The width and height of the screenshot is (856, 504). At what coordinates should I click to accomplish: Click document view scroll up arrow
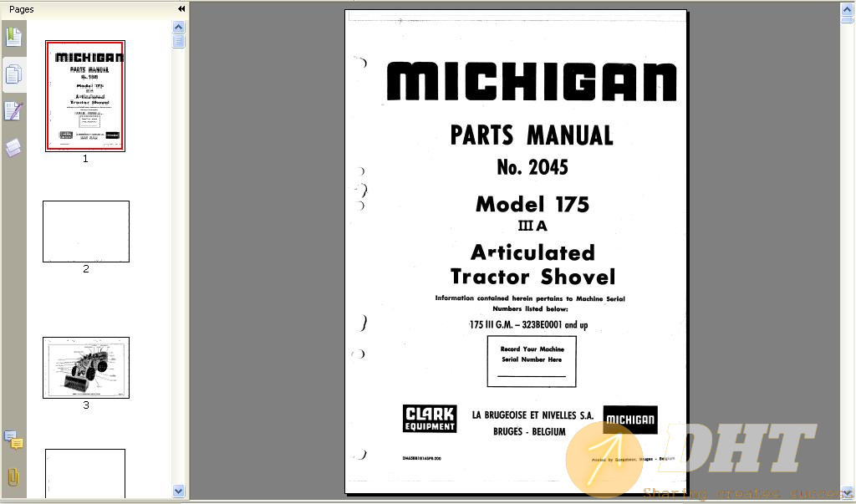click(848, 9)
